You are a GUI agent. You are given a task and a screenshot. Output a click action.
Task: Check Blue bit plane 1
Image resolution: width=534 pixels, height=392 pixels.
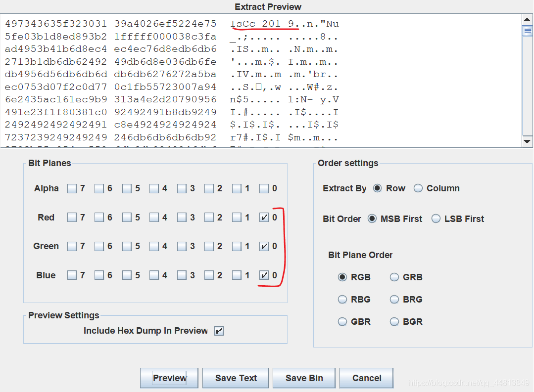click(237, 275)
